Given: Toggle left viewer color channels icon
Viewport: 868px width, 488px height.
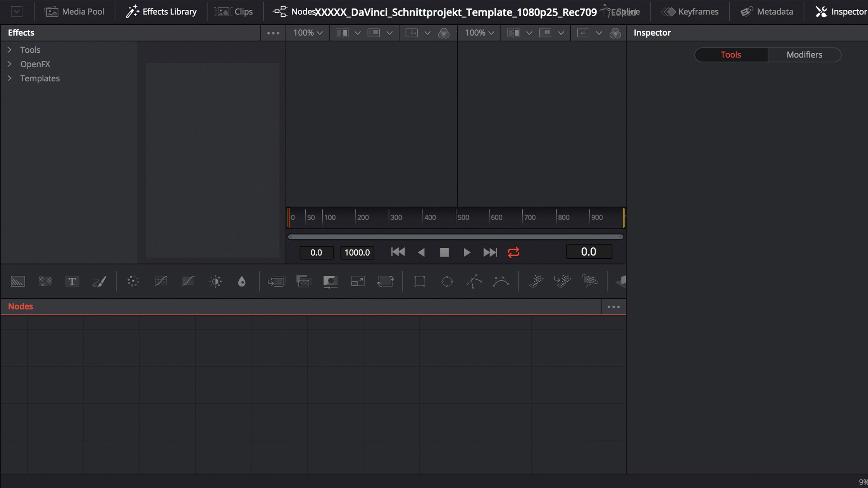Looking at the screenshot, I should click(444, 33).
